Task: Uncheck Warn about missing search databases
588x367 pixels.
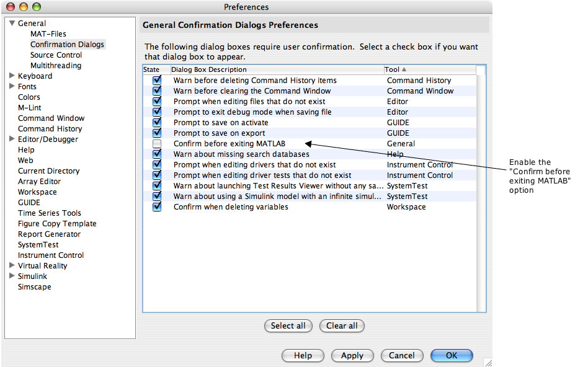Action: click(x=157, y=154)
